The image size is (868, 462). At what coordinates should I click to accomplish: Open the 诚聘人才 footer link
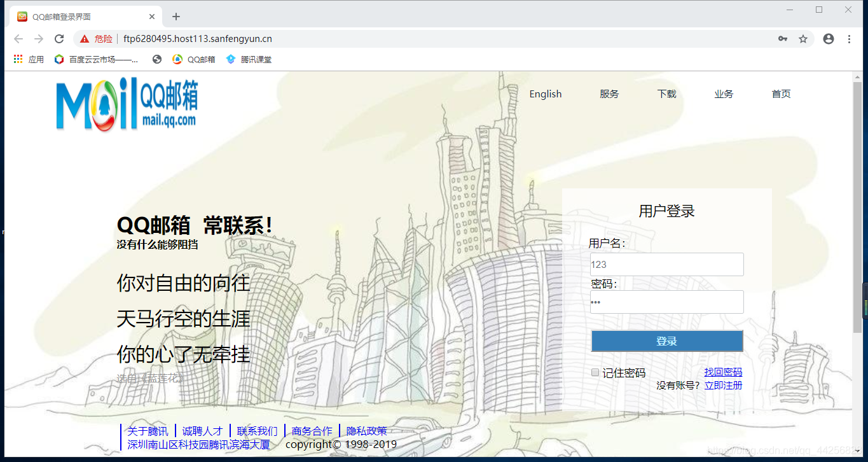click(x=202, y=431)
